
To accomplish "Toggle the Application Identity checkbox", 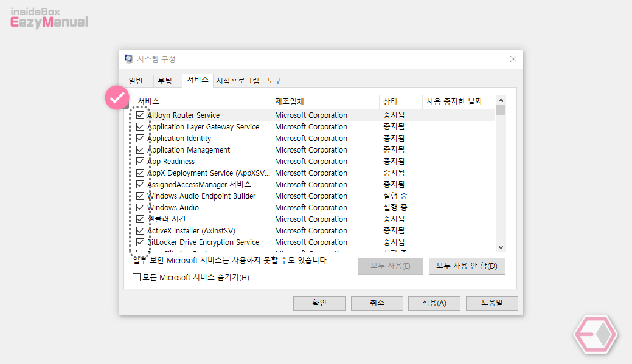I will (141, 138).
